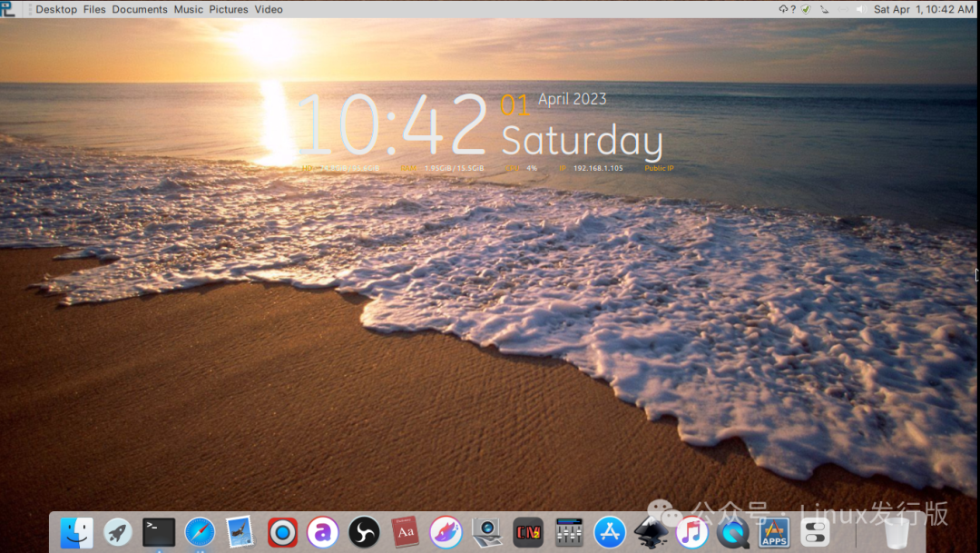Launch the Music player icon
This screenshot has width=980, height=553.
tap(691, 532)
